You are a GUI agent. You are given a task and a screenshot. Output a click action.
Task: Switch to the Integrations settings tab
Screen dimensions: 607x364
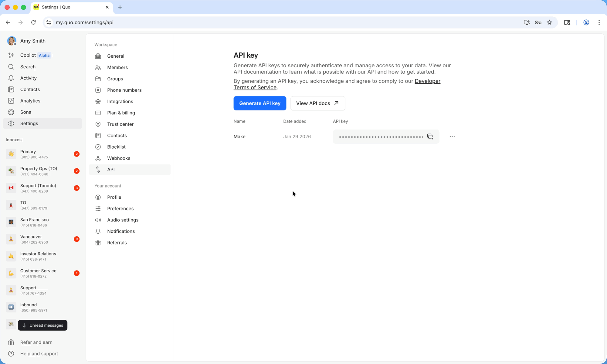point(120,101)
